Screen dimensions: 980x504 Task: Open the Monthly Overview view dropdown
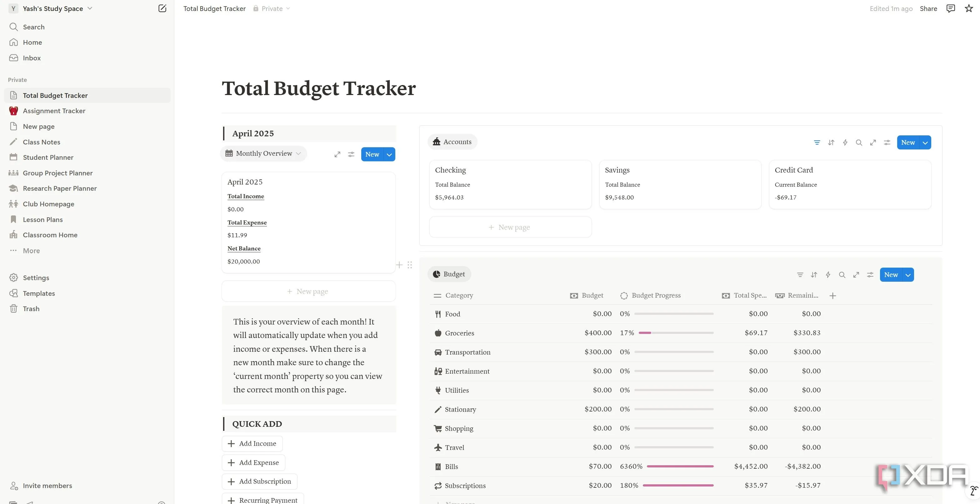click(x=263, y=154)
